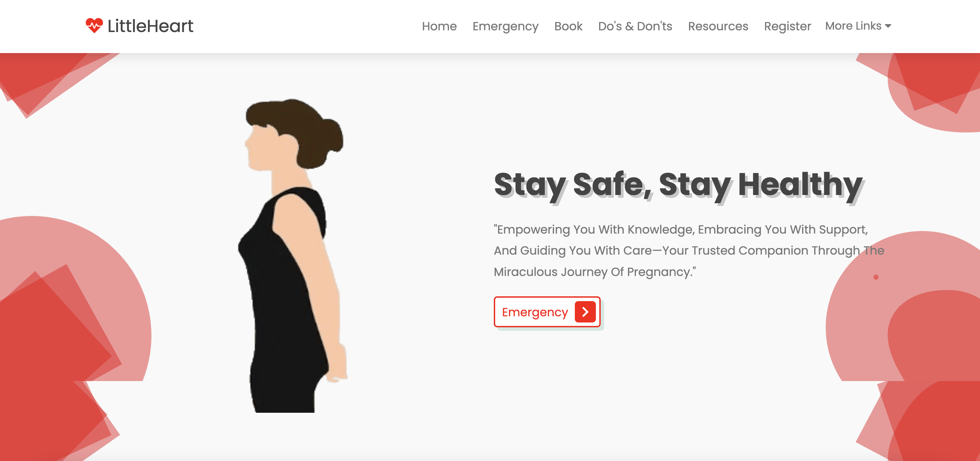This screenshot has height=461, width=980.
Task: Click the LittleHeart brand name
Action: point(151,26)
